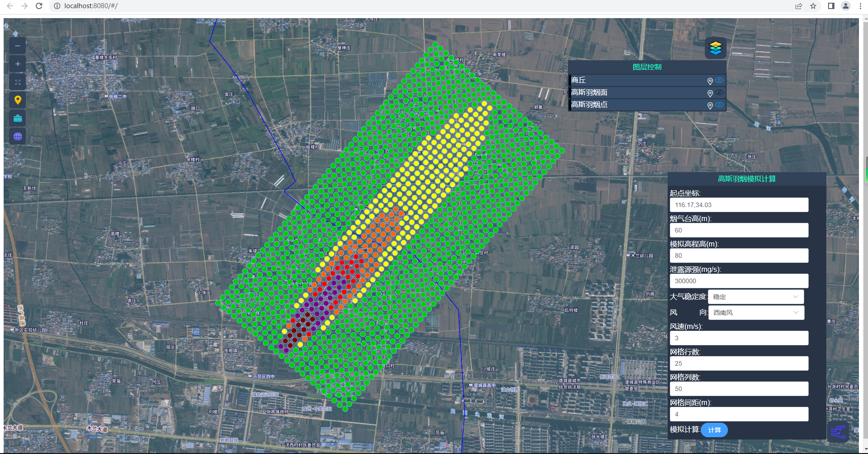
Task: Click the 高斯羽烟模拟计算 panel title
Action: [747, 179]
